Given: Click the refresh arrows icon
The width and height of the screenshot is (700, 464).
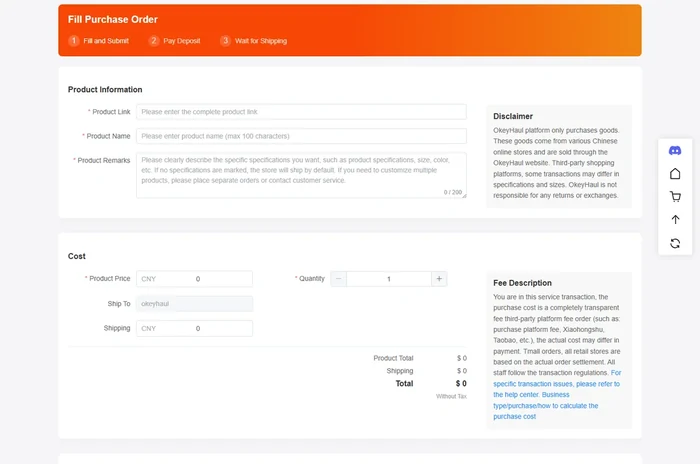Looking at the screenshot, I should pyautogui.click(x=675, y=243).
